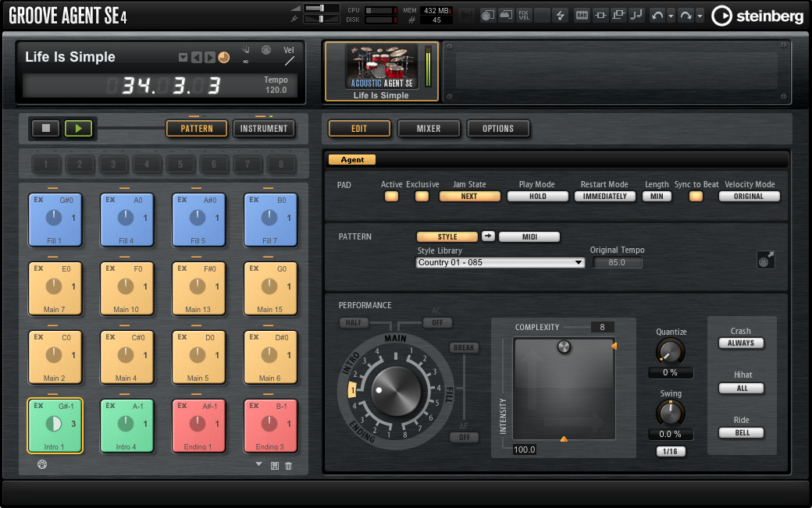
Task: Click the Swing knob
Action: pos(671,413)
